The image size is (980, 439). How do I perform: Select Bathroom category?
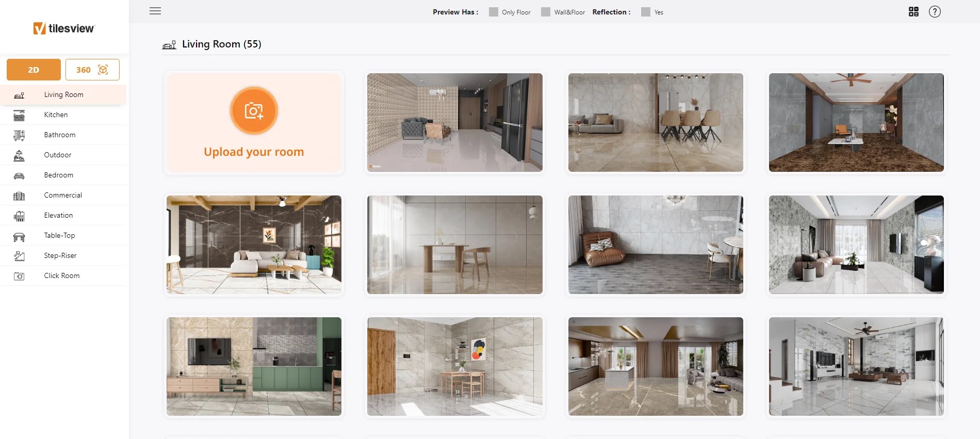pos(63,135)
